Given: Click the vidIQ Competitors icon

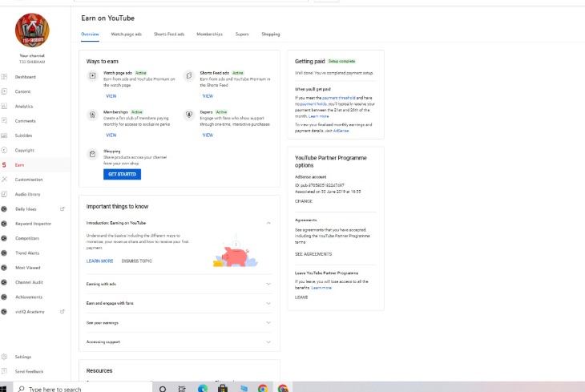Looking at the screenshot, I should pos(4,238).
